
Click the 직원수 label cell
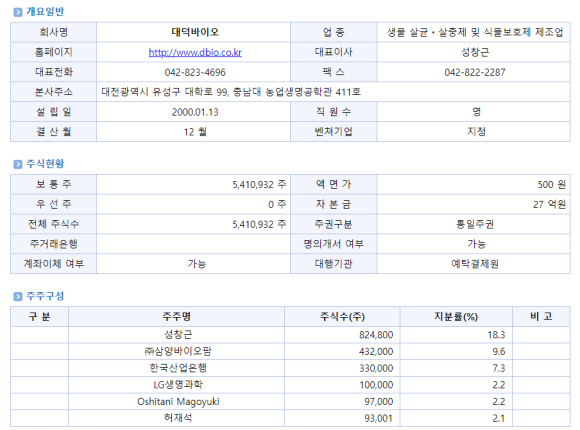point(333,112)
